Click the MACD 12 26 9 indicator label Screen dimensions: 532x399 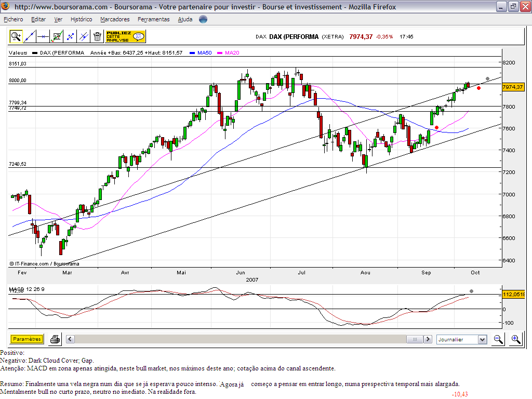[x=27, y=289]
